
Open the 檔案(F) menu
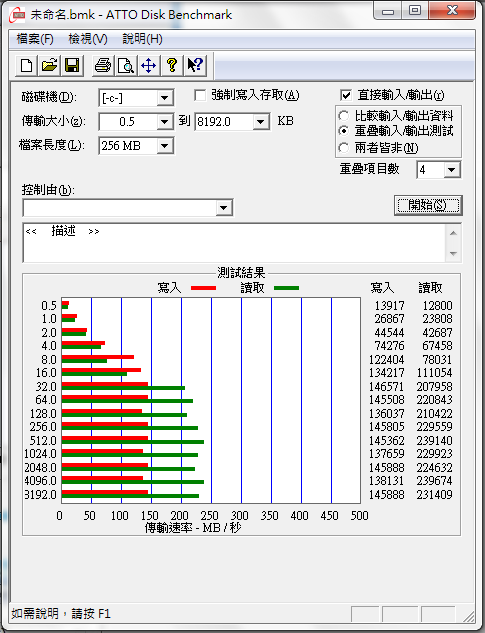pyautogui.click(x=35, y=39)
